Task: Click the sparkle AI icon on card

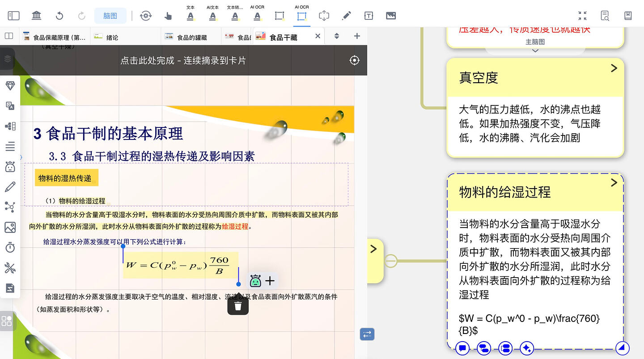Action: tap(527, 348)
